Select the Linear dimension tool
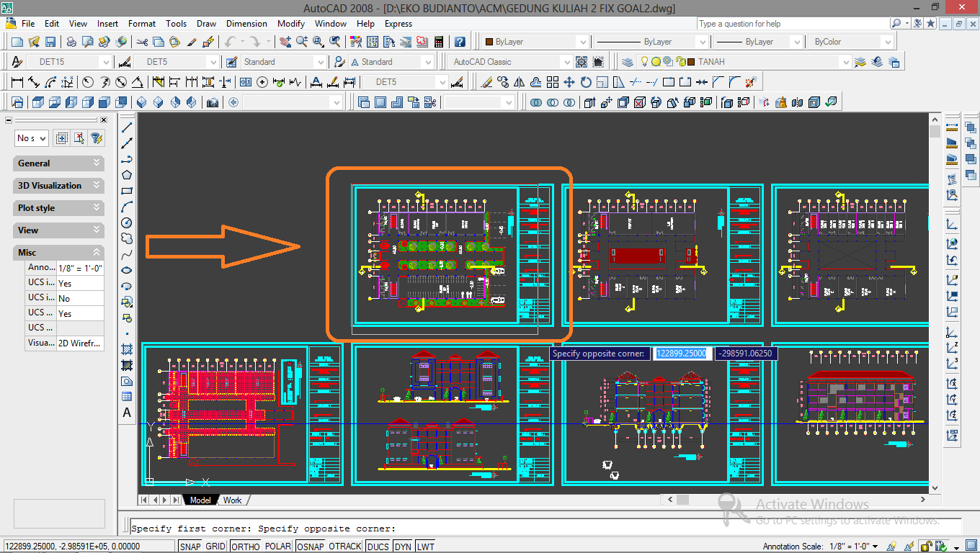This screenshot has width=980, height=553. point(17,82)
